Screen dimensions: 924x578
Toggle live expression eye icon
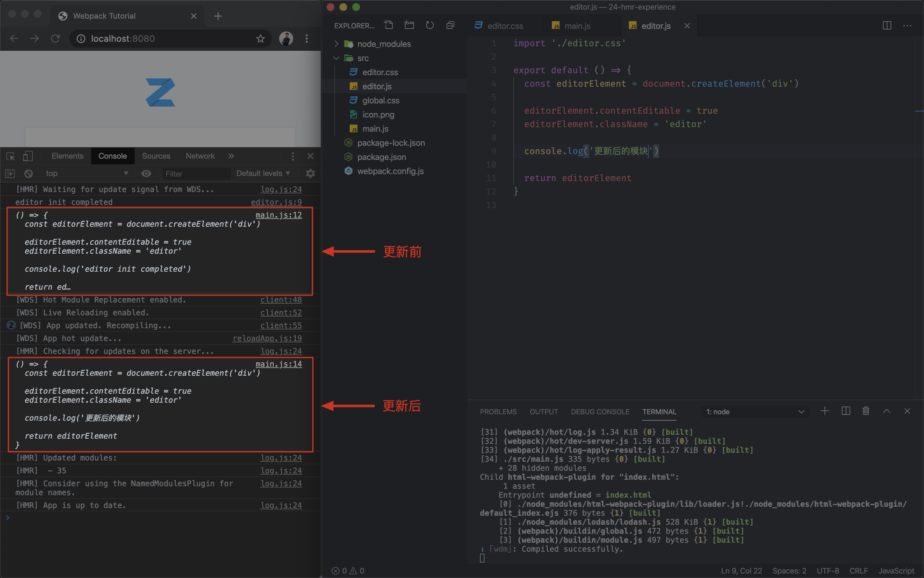[146, 173]
